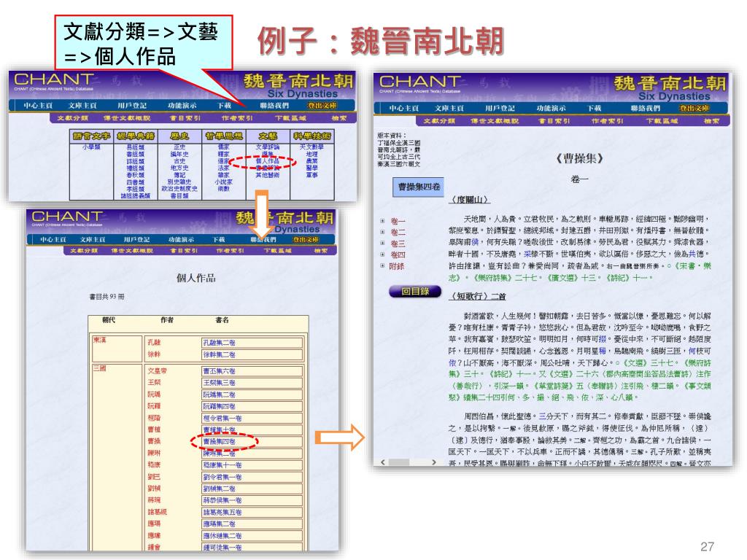Select 作者索引 tab in category page window
The image size is (747, 560).
click(x=237, y=117)
